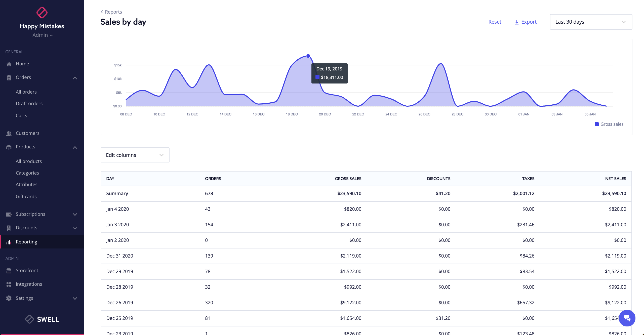This screenshot has height=335, width=644.
Task: Click the Home house icon in sidebar
Action: (x=9, y=64)
